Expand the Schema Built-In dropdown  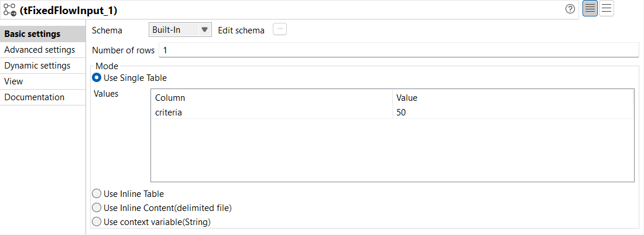tap(180, 30)
